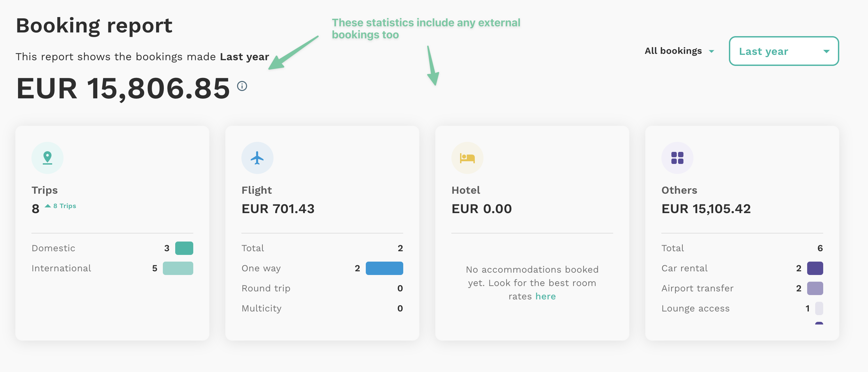Screen dimensions: 868x372
Task: Click the Airport transfer lavender swatch
Action: (x=815, y=288)
